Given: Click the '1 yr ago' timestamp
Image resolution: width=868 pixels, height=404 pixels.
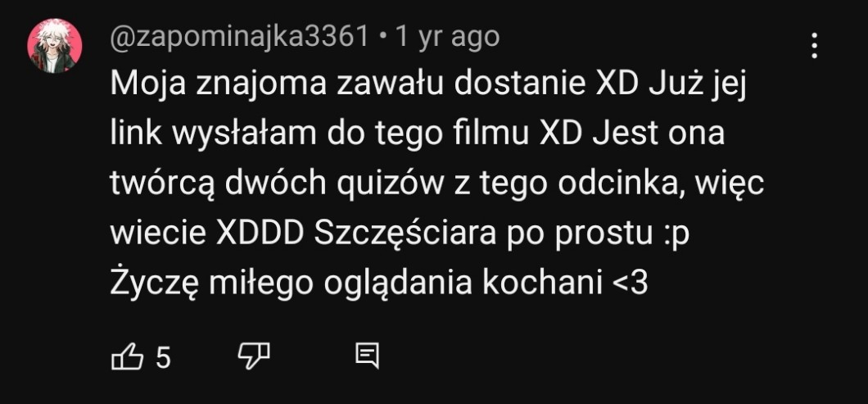Looking at the screenshot, I should pyautogui.click(x=447, y=38).
